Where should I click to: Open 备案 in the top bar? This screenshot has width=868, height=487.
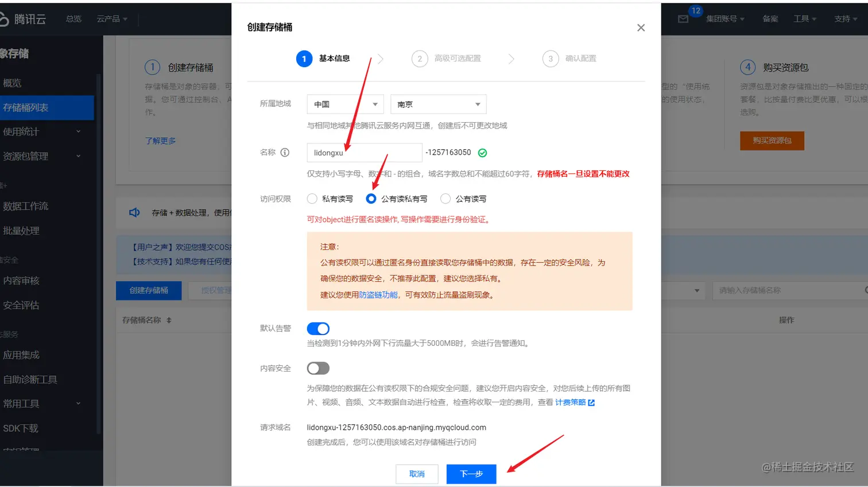[x=770, y=19]
